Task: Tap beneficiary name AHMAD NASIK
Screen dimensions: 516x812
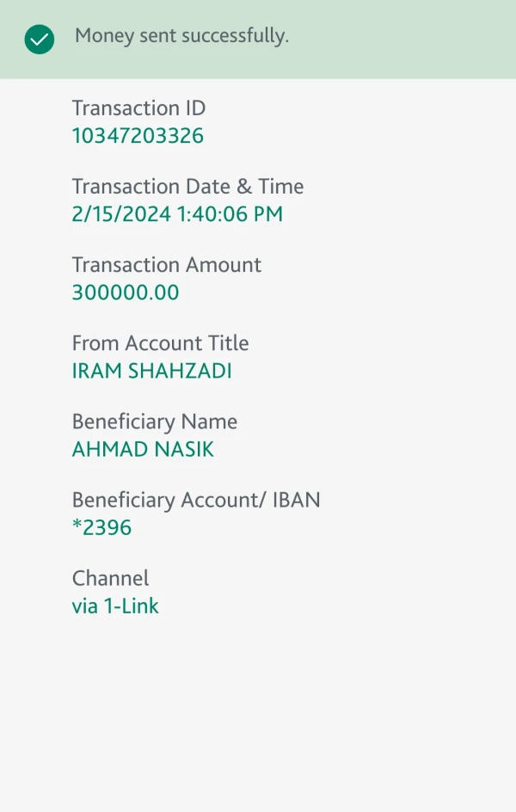Action: pos(143,449)
